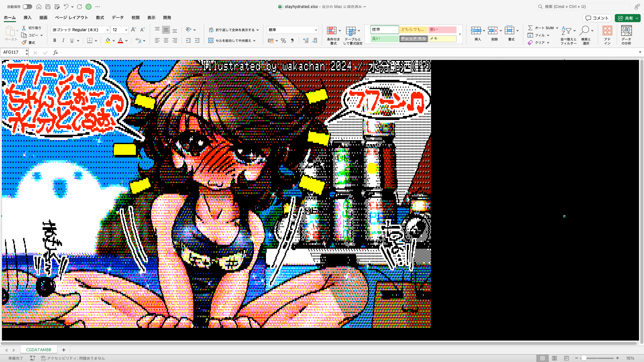Click the green 共有 share button
The image size is (644, 362).
[628, 18]
